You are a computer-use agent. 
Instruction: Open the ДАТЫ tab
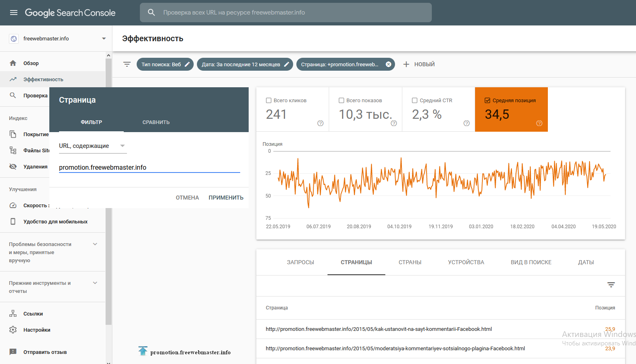(586, 262)
